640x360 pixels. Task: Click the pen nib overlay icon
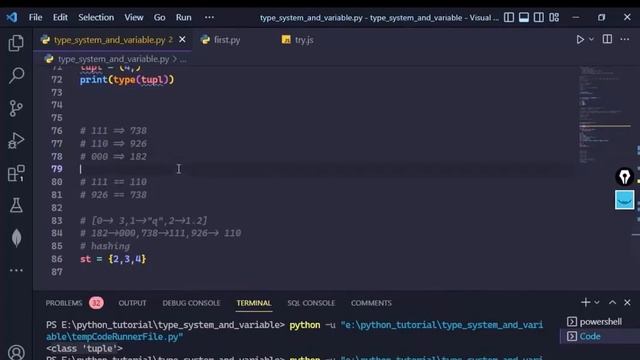[x=624, y=177]
